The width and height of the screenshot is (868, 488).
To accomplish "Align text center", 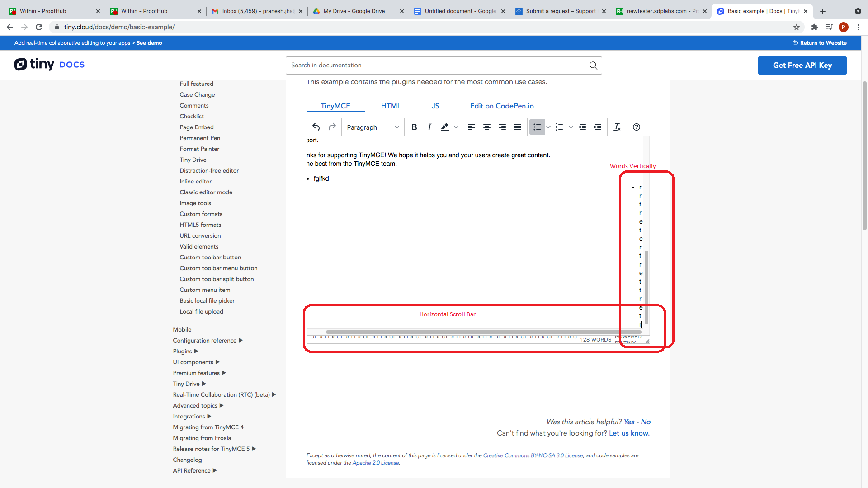I will click(486, 127).
